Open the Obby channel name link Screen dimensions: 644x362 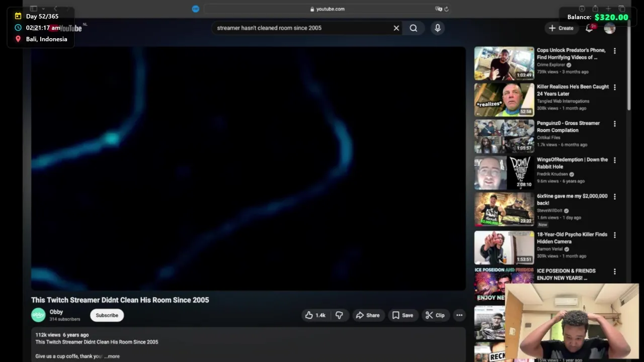(56, 312)
